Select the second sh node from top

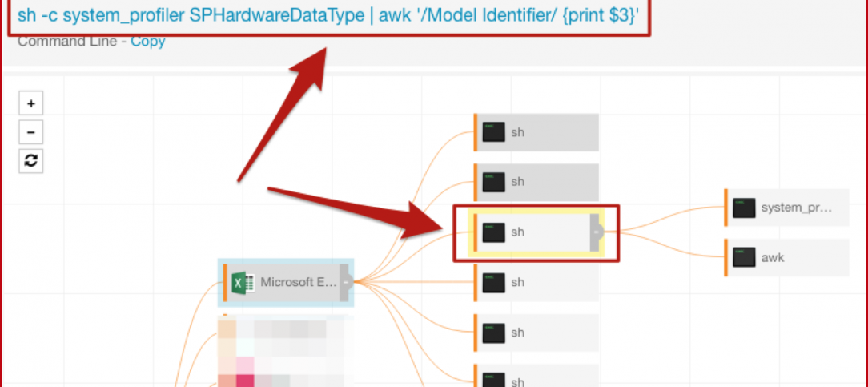pyautogui.click(x=536, y=182)
